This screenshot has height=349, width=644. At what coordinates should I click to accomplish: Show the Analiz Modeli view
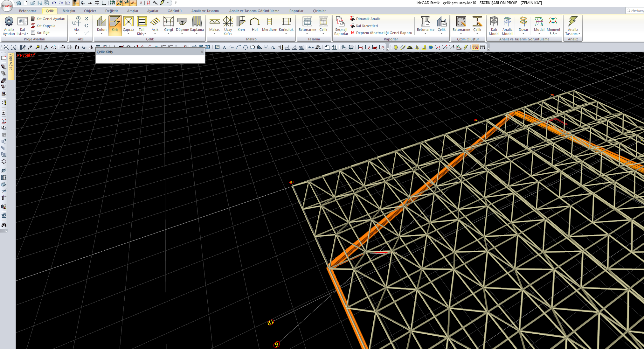[x=508, y=25]
